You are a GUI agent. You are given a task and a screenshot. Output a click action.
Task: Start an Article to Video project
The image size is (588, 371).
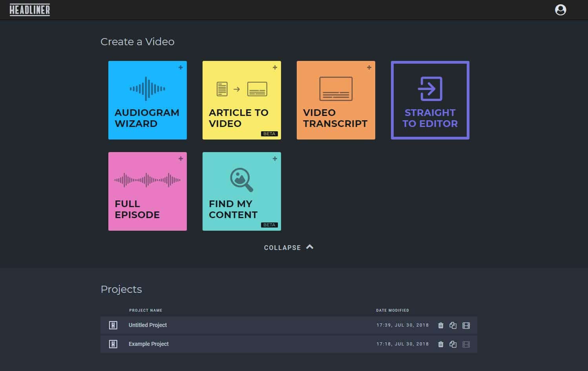(x=242, y=100)
